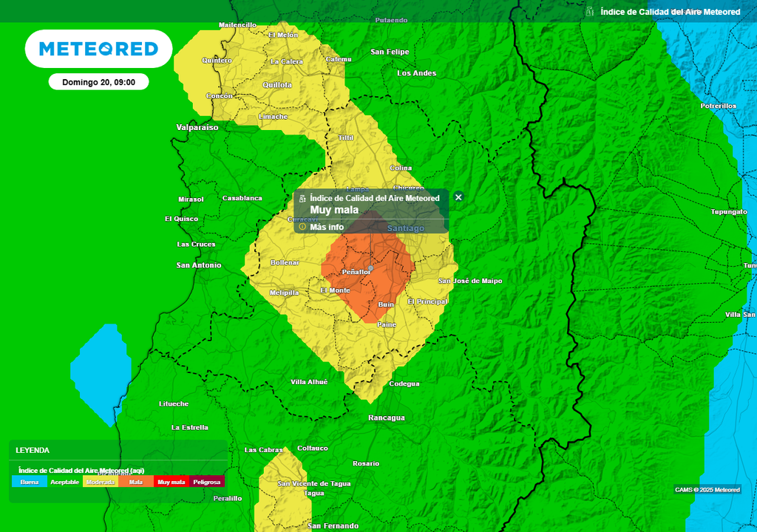Click the La Estrella label
Screen dimensions: 757x532
[190, 427]
